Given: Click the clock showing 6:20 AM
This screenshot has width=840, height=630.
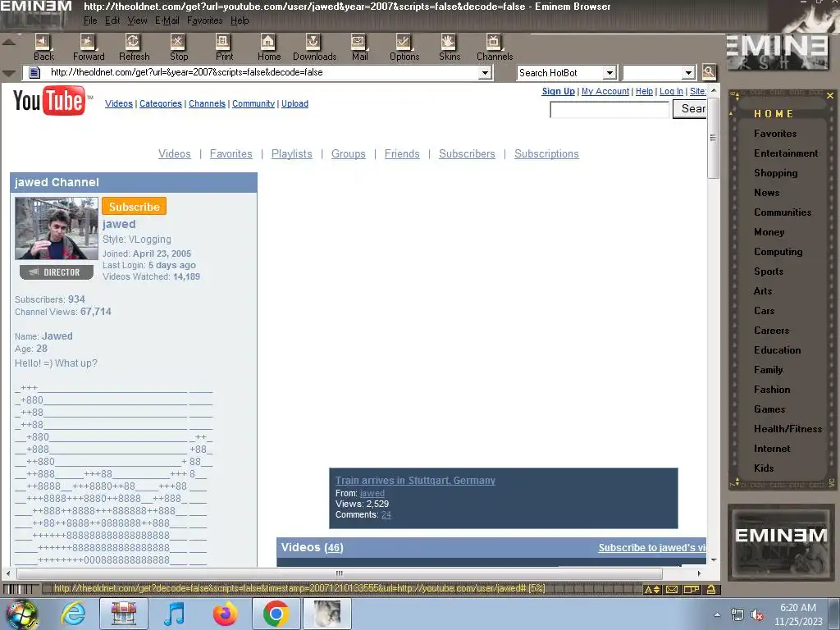Looking at the screenshot, I should point(797,608).
